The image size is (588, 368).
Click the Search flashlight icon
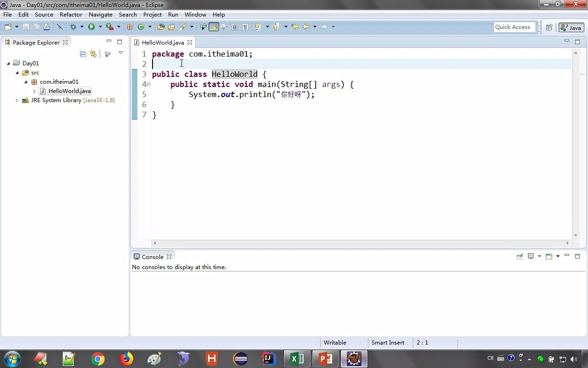pyautogui.click(x=182, y=27)
